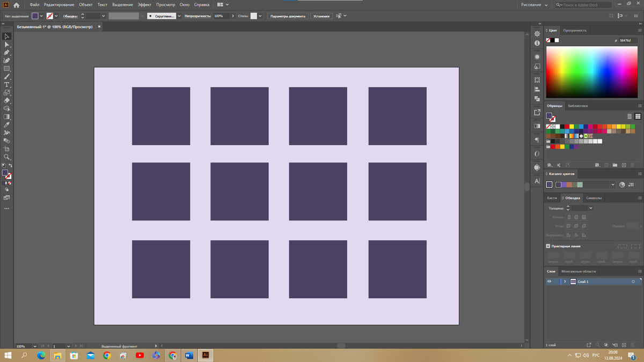Select the Eyedropper tool
Viewport: 644px width, 362px height.
7,125
